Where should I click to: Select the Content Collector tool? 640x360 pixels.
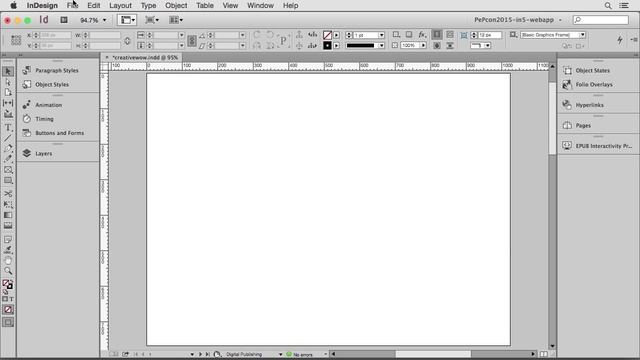click(8, 114)
